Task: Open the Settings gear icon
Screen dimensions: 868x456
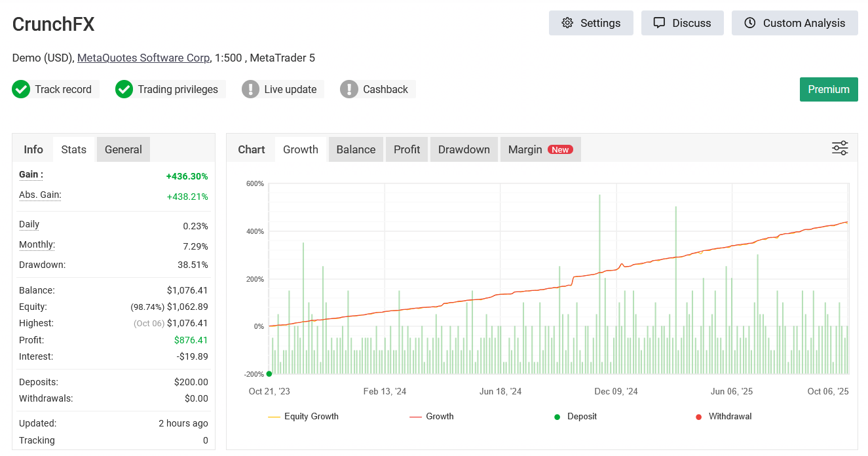Action: point(568,22)
